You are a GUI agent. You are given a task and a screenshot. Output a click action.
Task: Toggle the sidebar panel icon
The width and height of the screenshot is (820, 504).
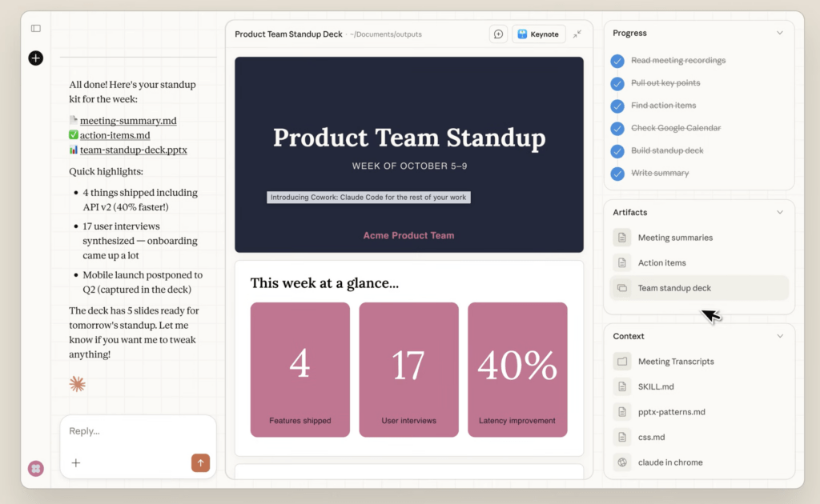click(x=36, y=28)
